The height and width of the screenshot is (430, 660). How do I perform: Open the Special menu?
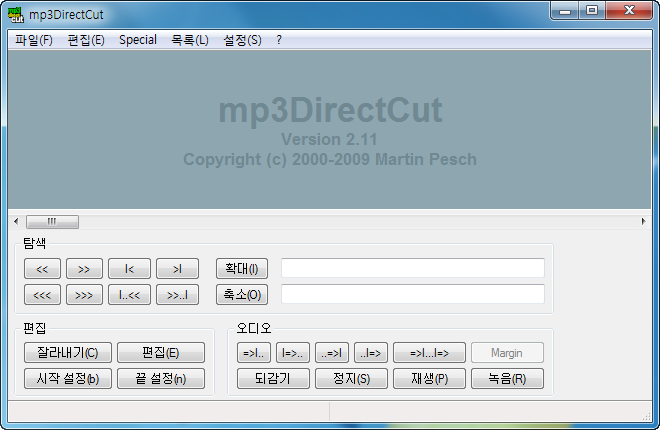[x=138, y=40]
